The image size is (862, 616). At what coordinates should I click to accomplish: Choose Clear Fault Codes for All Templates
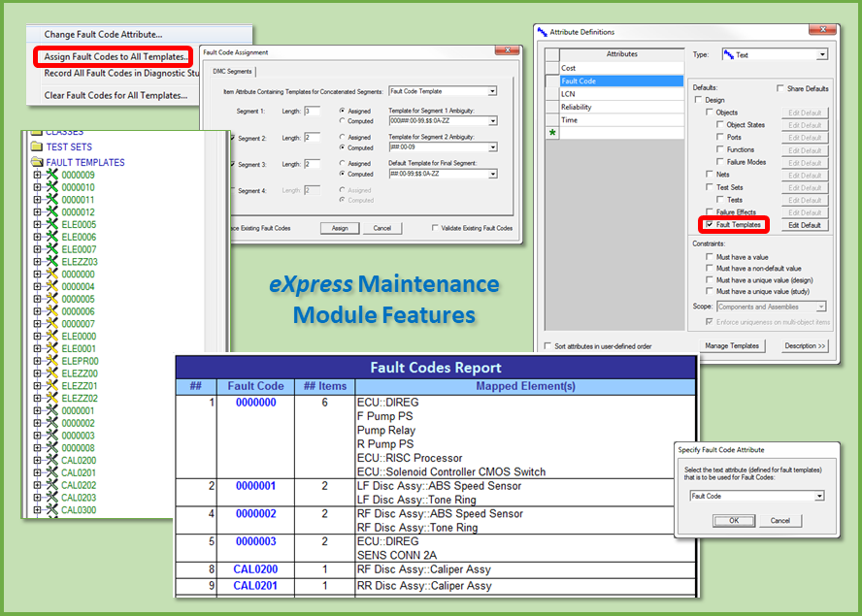click(x=116, y=95)
